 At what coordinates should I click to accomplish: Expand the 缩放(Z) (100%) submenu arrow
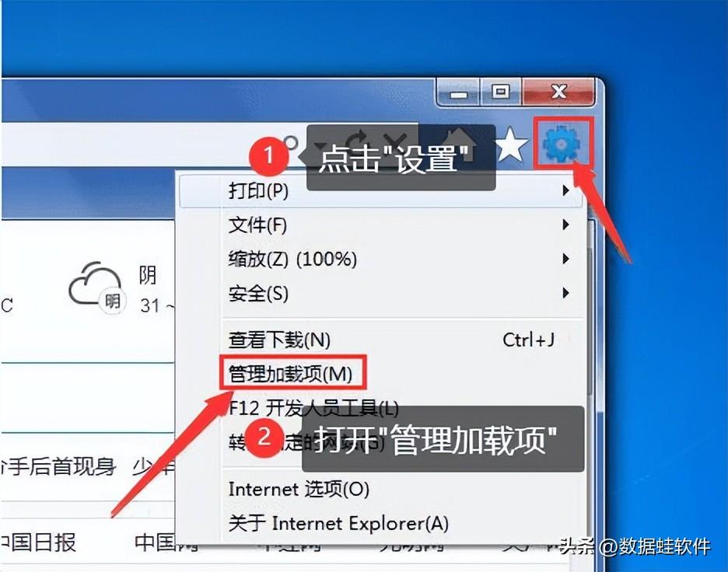tap(565, 258)
